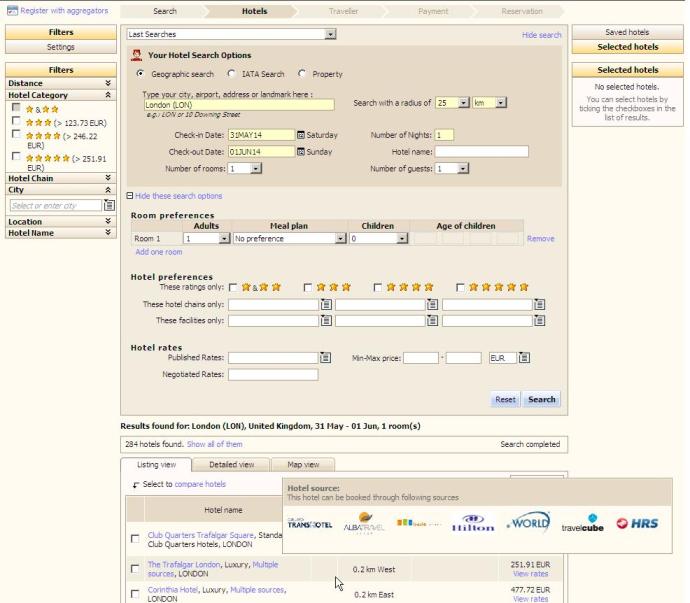Tick the Trafalgar London hotel checkbox
The width and height of the screenshot is (690, 603).
click(135, 569)
